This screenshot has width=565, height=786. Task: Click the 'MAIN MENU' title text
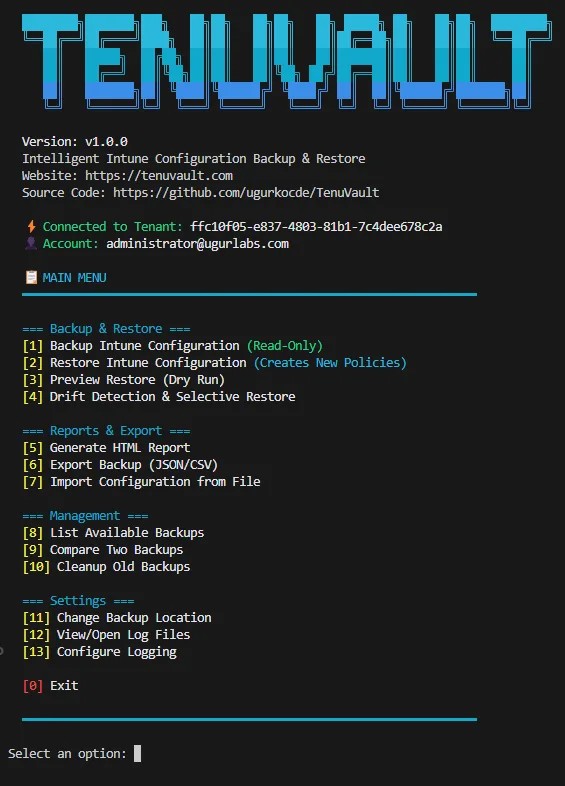coord(74,277)
